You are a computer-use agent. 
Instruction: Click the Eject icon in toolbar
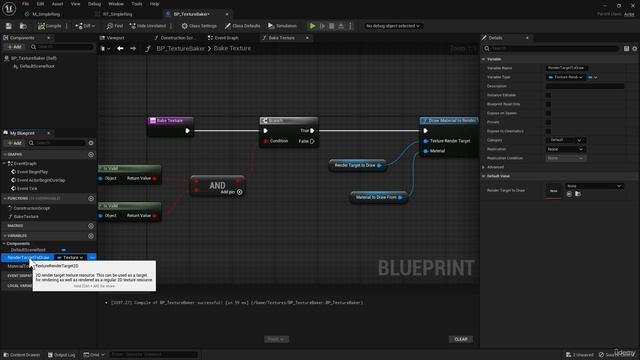341,26
